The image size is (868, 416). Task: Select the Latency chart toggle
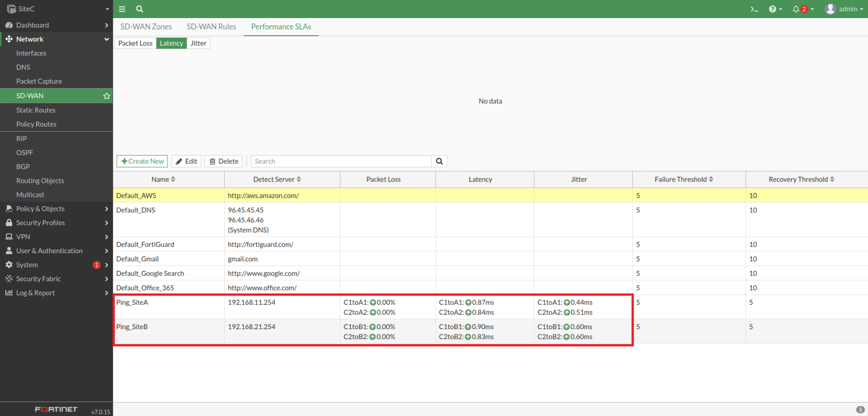click(171, 43)
